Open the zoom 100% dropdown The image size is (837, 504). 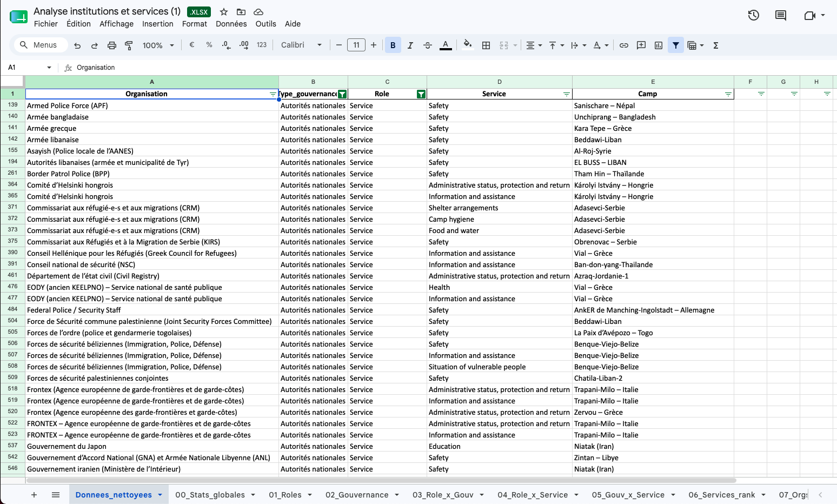[x=158, y=45]
